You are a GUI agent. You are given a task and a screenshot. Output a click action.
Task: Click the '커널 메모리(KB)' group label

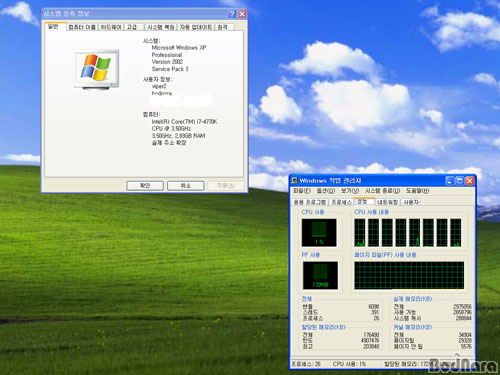point(413,327)
